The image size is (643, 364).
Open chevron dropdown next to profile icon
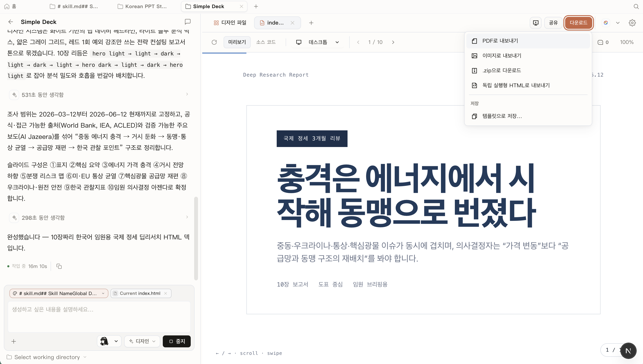point(618,23)
